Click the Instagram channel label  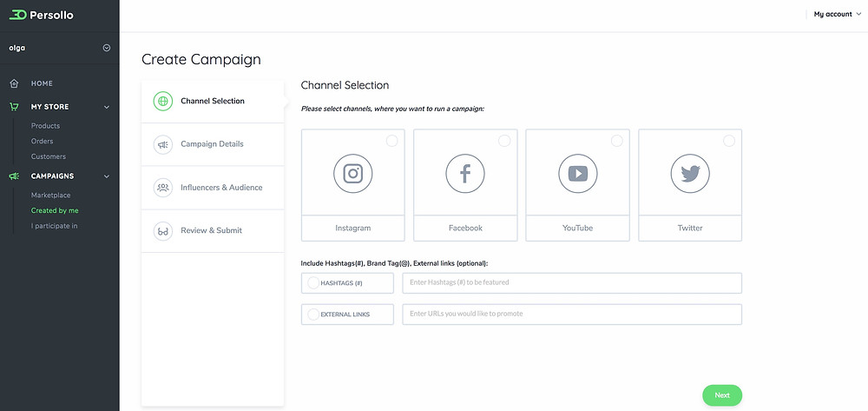tap(353, 229)
